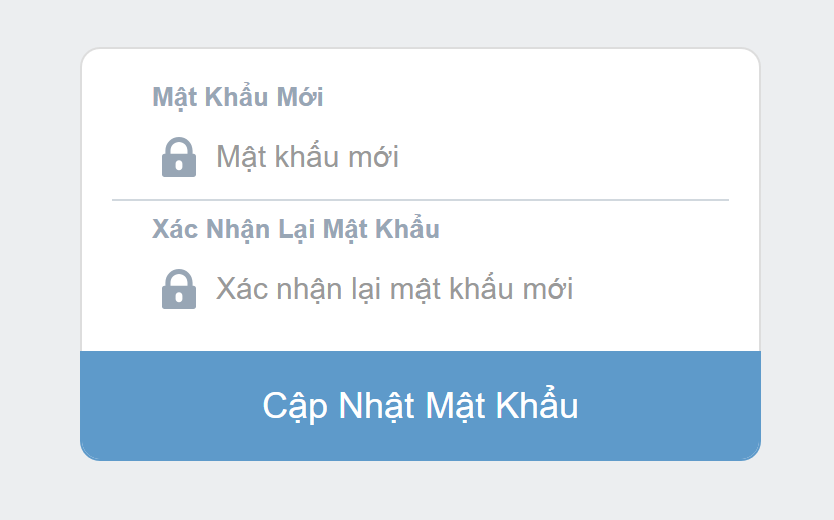Select the new password placeholder text
Screen dimensions: 834x520
pyautogui.click(x=307, y=157)
